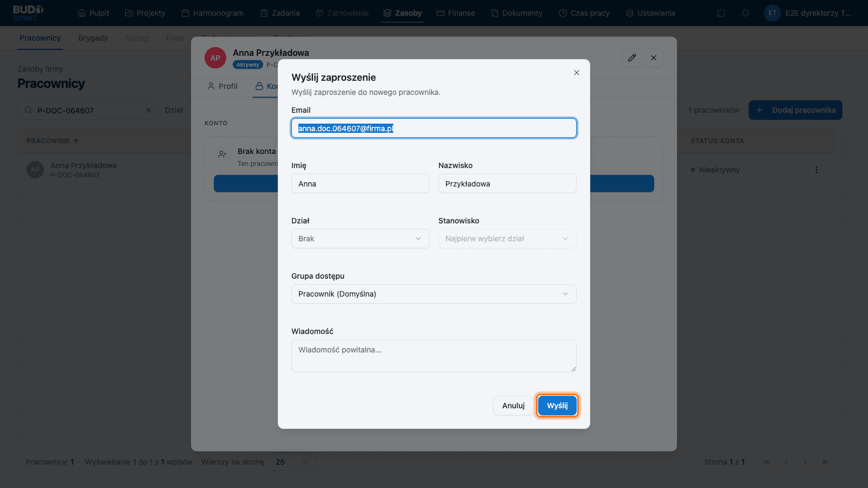Click the Email input field
This screenshot has height=488, width=868.
click(x=434, y=129)
